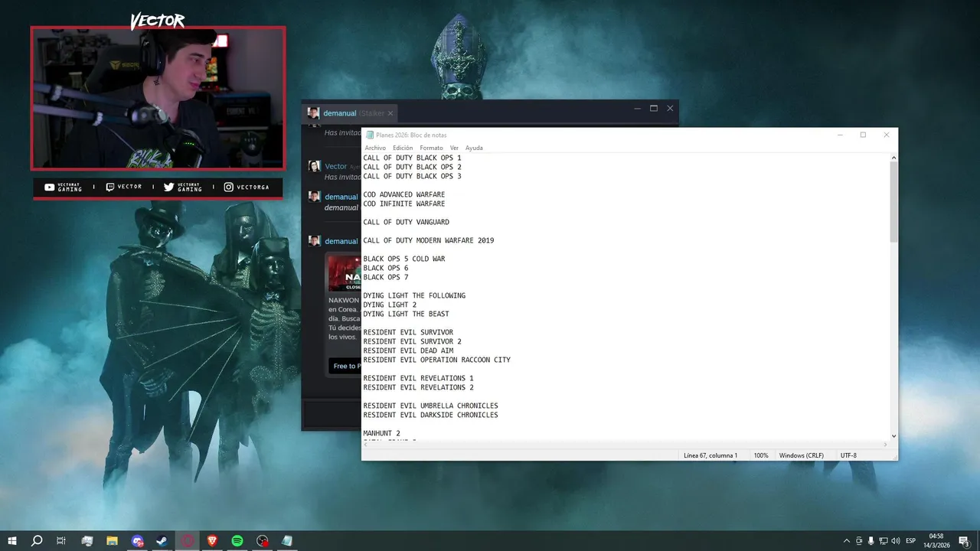The image size is (980, 551).
Task: Click the camera-in-use tray icon
Action: pos(859,541)
